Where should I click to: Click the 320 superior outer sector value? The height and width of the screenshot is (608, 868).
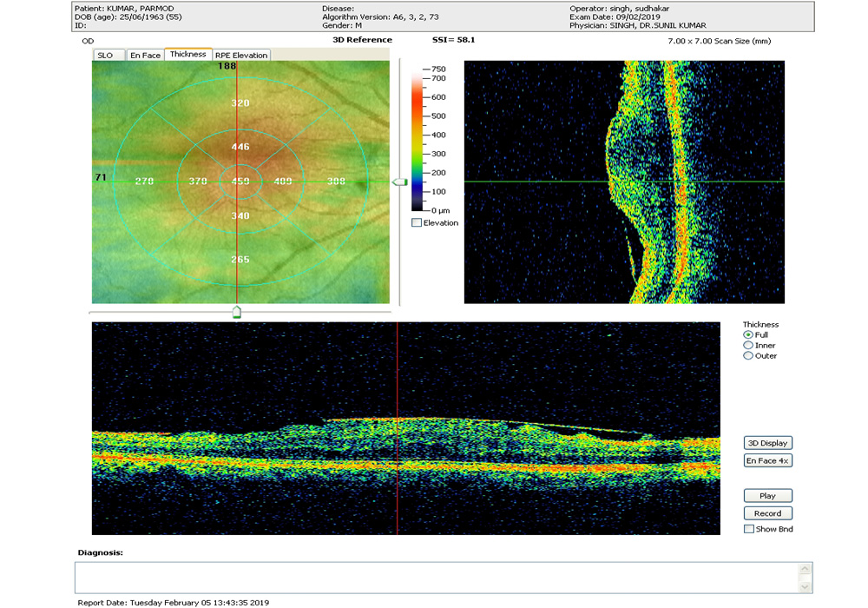click(240, 103)
